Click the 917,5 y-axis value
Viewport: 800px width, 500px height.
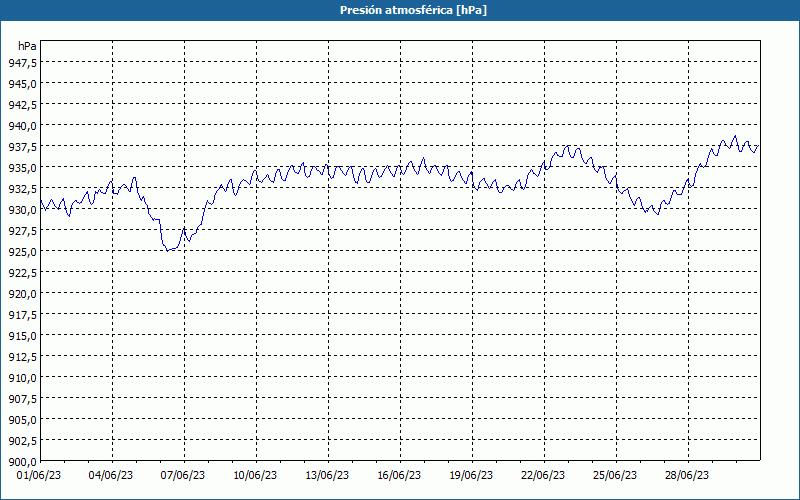22,314
